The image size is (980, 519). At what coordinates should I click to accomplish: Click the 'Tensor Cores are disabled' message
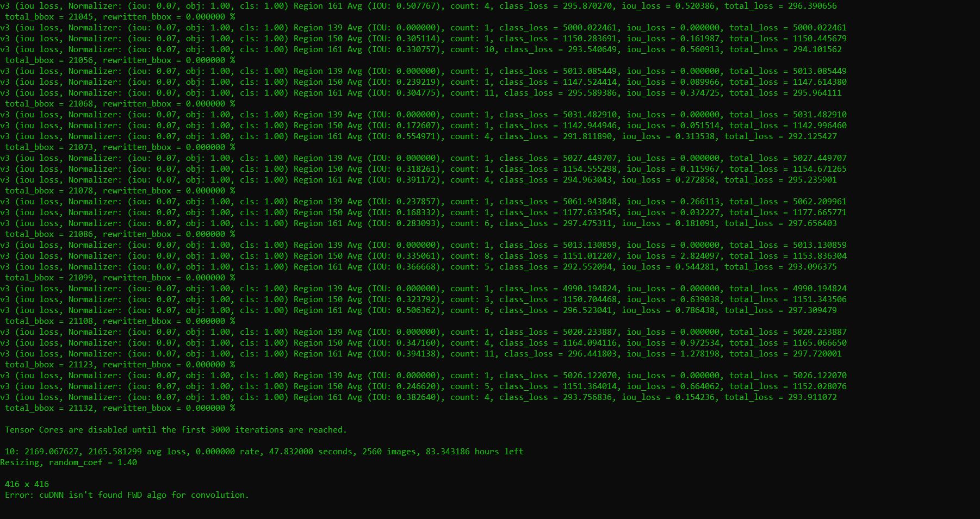(176, 430)
